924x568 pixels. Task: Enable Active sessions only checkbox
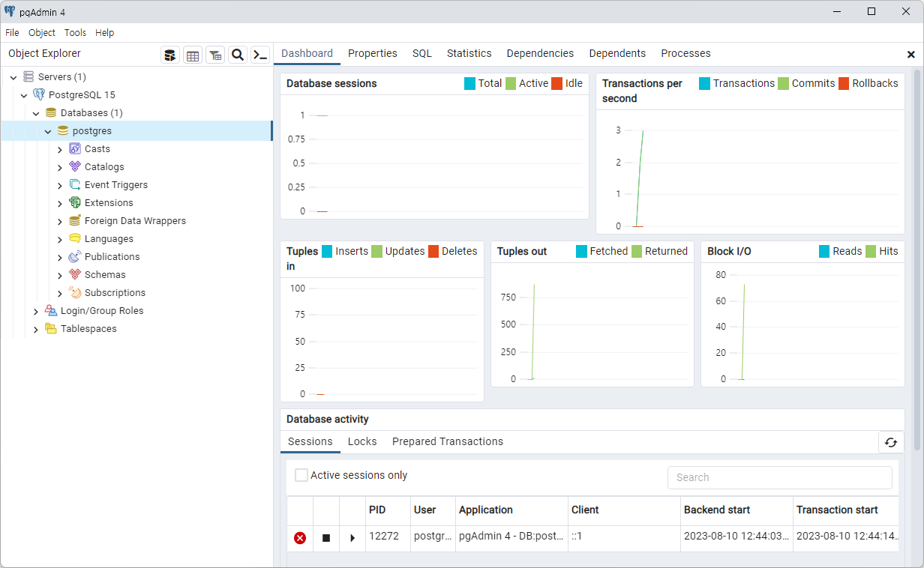pos(301,475)
